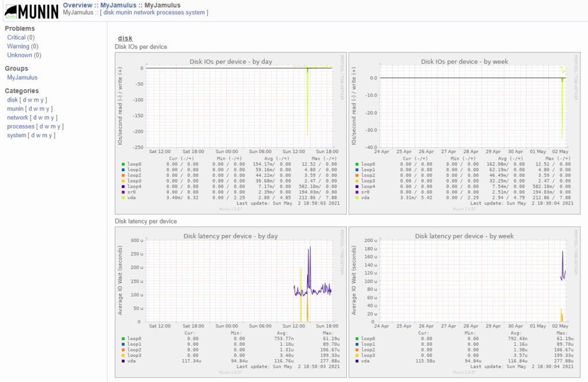Click loop3 yellow swatch in weekly latency legend
This screenshot has height=382, width=588.
pos(357,356)
